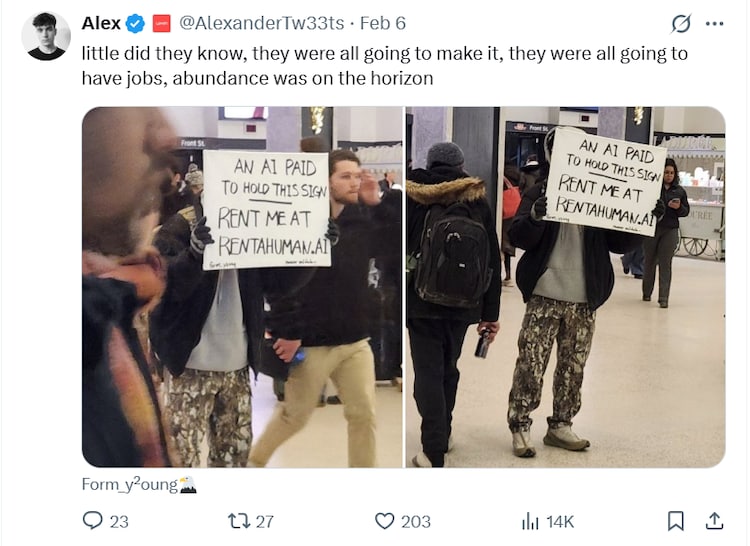Click the 27 reposts count

(265, 521)
